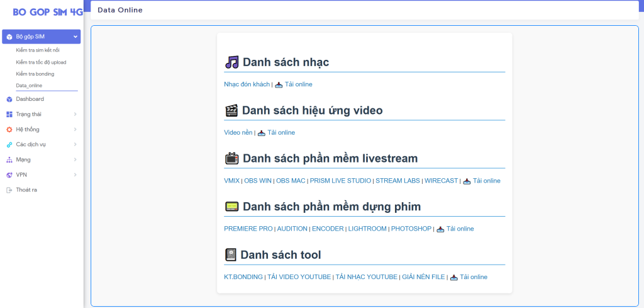Click the VPN globe icon
This screenshot has height=308, width=644.
tap(9, 175)
